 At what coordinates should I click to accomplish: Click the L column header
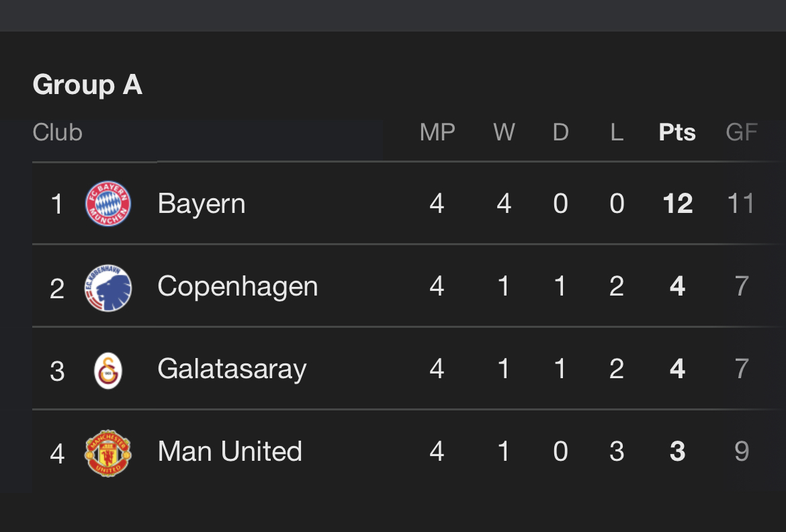[x=617, y=132]
